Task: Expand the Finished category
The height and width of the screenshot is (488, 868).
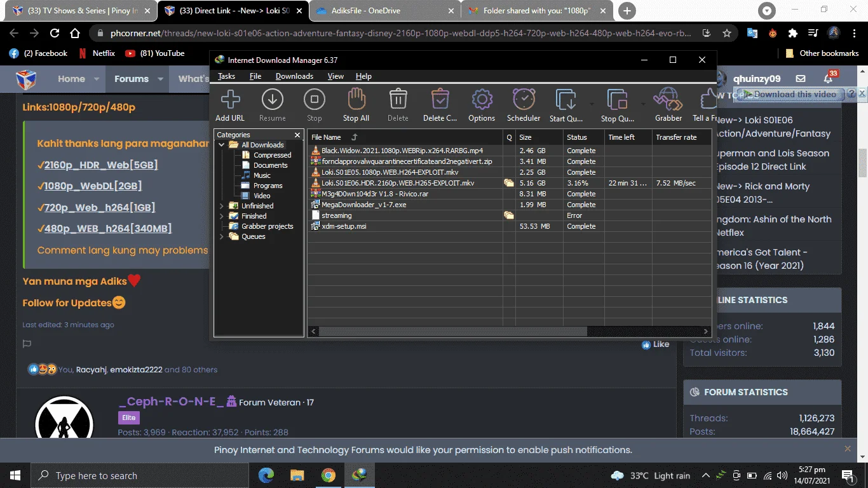Action: (x=222, y=216)
